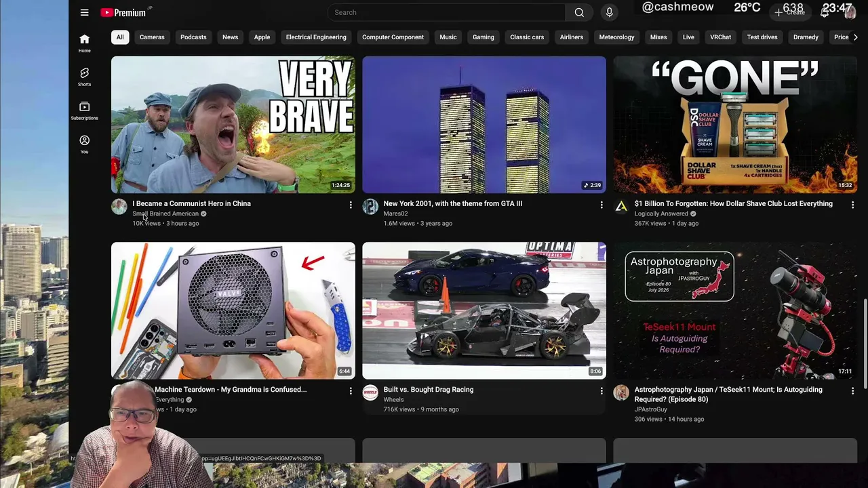Play the Dollar Shave Club GONE thumbnail
Viewport: 868px width, 488px height.
(735, 125)
